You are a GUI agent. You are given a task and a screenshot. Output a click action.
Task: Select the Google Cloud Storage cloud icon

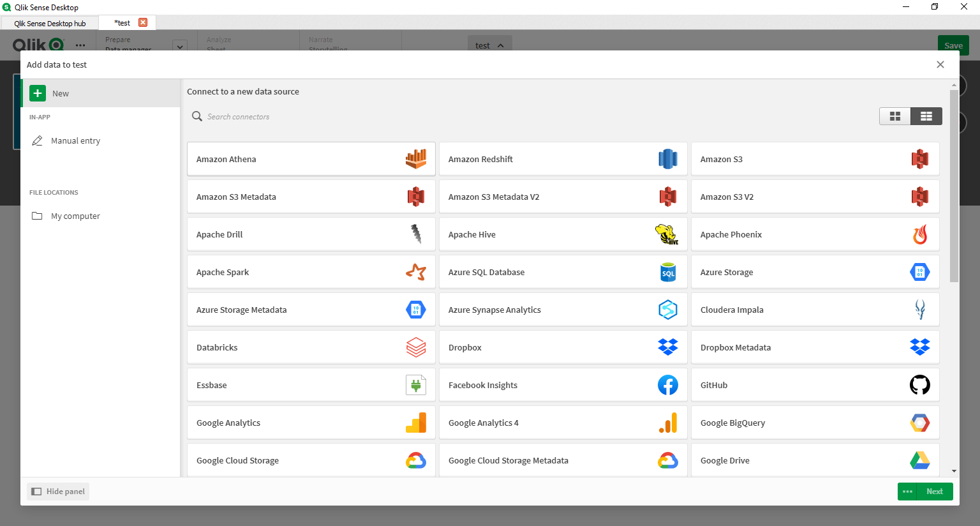(416, 460)
